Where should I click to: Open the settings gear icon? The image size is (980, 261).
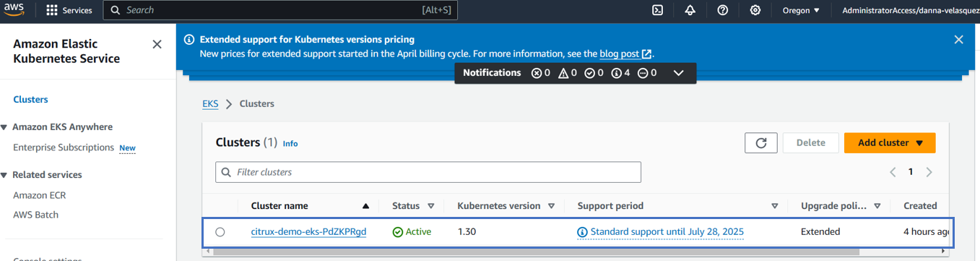pos(755,10)
